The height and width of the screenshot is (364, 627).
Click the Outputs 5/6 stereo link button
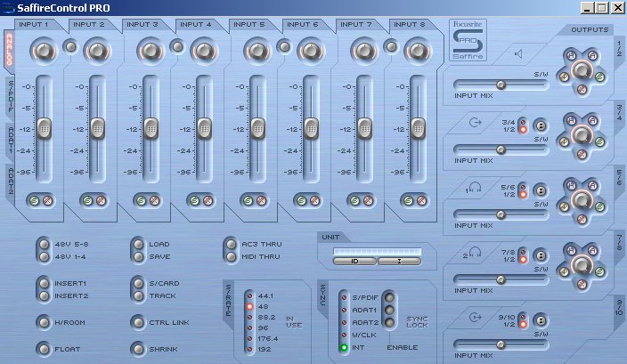541,191
